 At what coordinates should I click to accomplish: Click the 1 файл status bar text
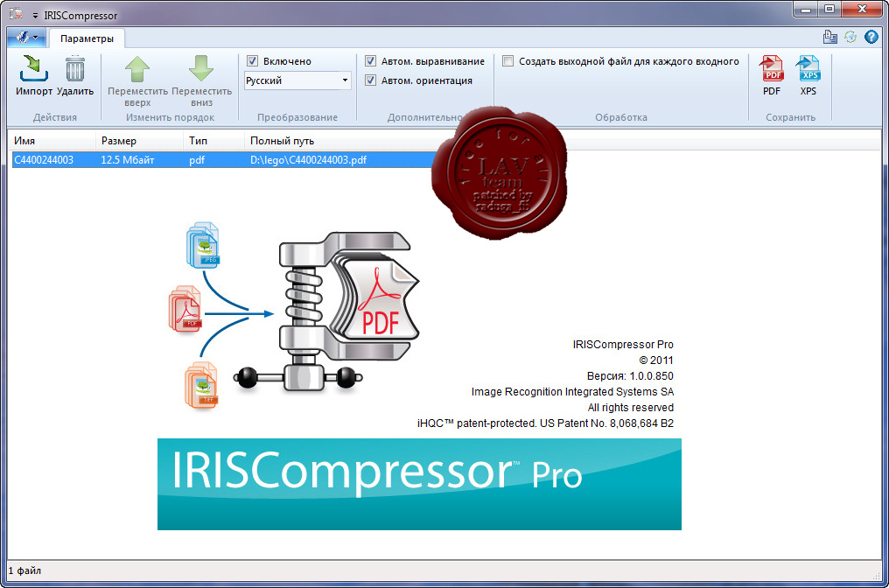click(x=25, y=570)
